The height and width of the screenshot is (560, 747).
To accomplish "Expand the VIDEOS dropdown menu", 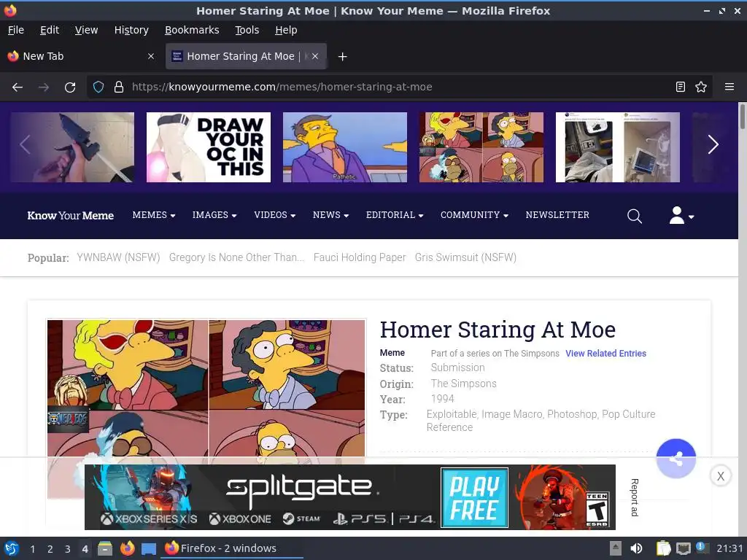I will (x=275, y=215).
